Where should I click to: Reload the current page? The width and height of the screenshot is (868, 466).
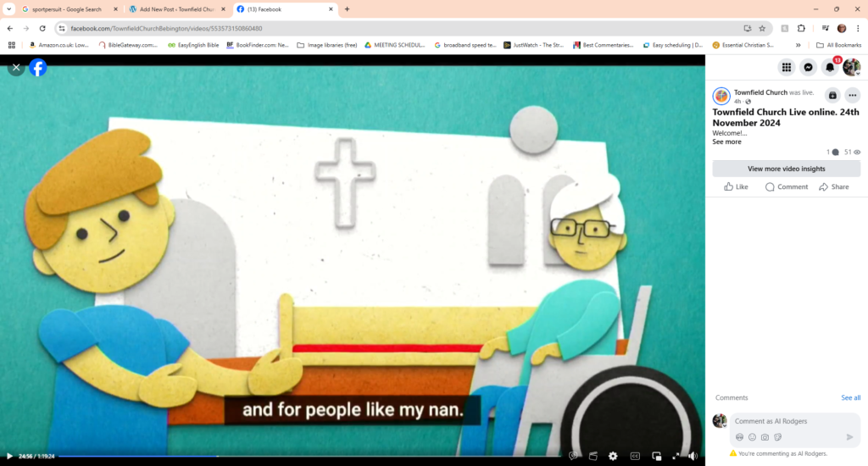(42, 28)
